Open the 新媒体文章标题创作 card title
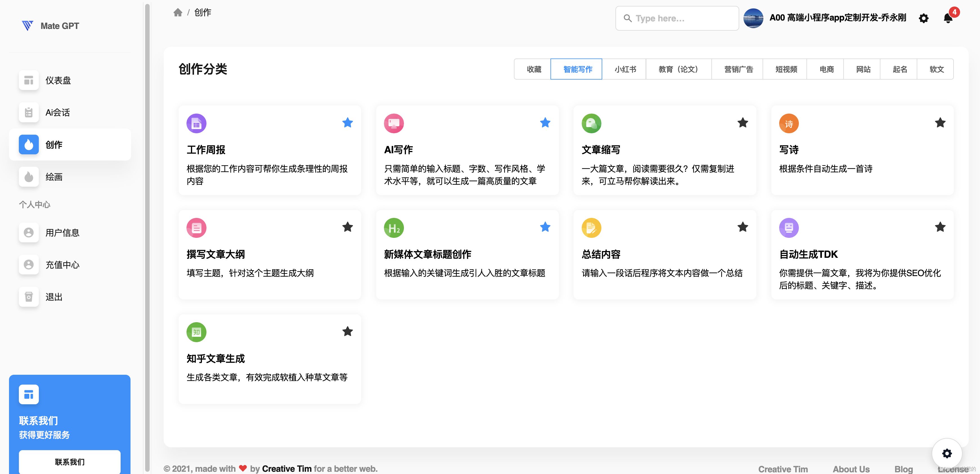Screen dimensions: 980x474 pos(428,254)
